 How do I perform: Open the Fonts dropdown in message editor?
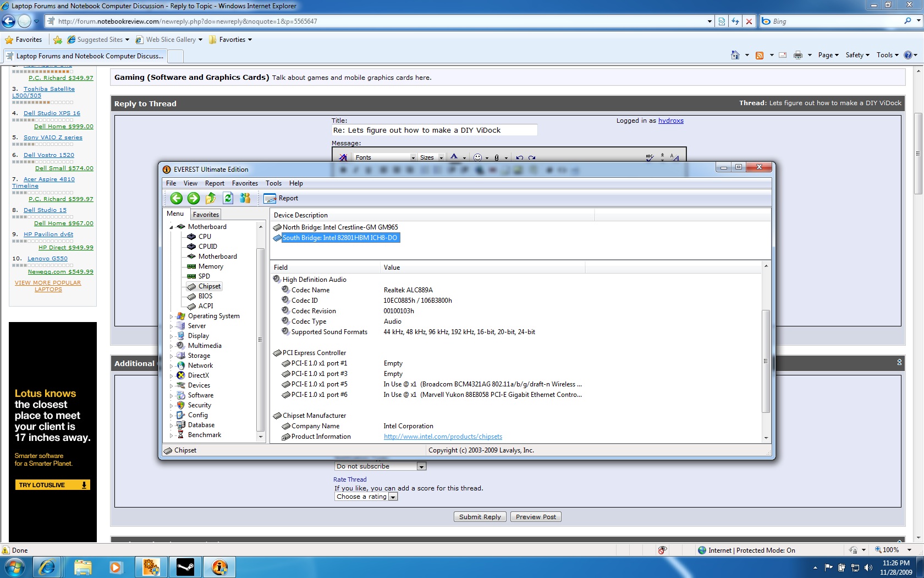[x=384, y=157]
